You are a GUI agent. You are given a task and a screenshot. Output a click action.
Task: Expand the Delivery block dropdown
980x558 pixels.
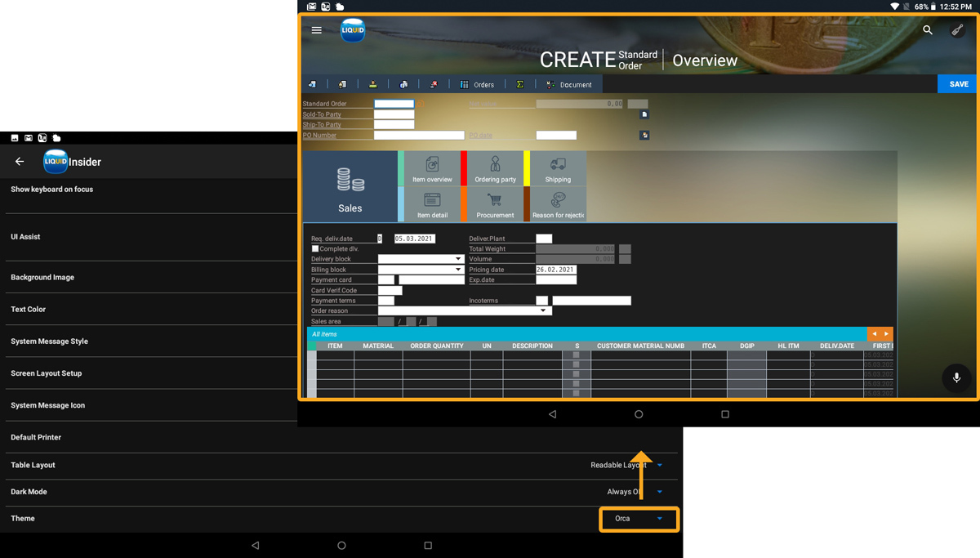pos(457,259)
